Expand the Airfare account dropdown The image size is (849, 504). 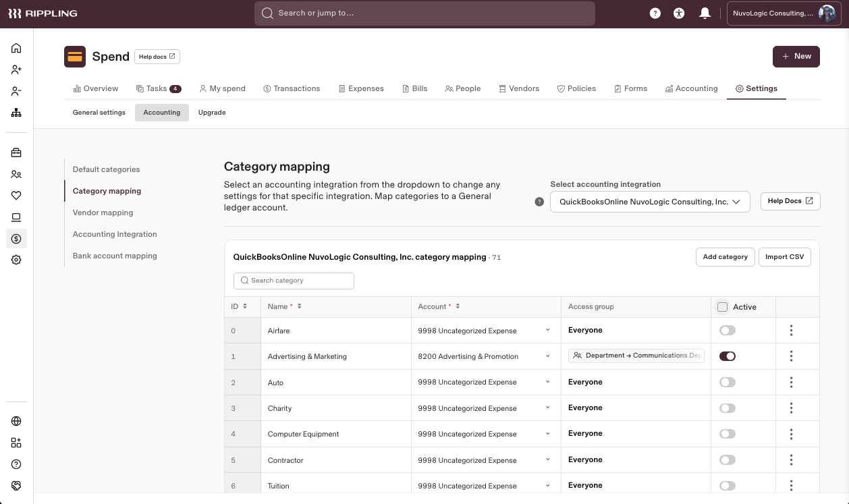pos(547,331)
